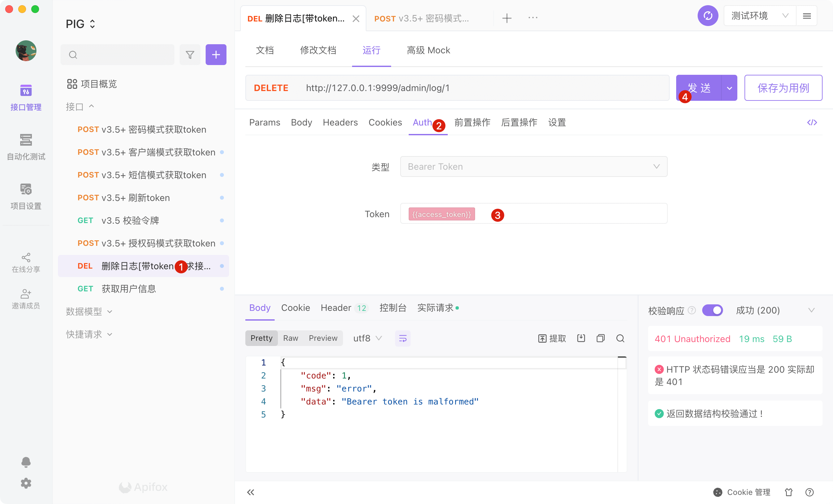Switch response view to Preview
Viewport: 833px width, 504px height.
click(323, 338)
